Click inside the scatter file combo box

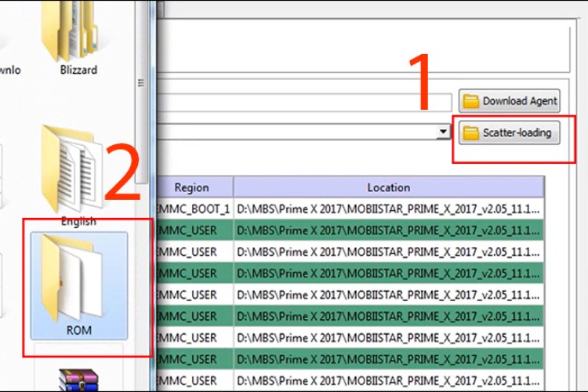pos(298,133)
